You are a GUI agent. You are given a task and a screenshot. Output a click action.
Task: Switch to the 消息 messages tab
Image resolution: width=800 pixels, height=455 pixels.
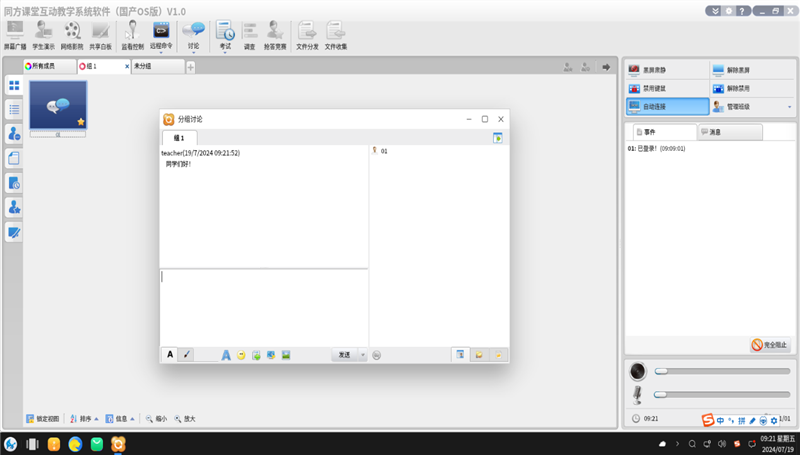730,132
